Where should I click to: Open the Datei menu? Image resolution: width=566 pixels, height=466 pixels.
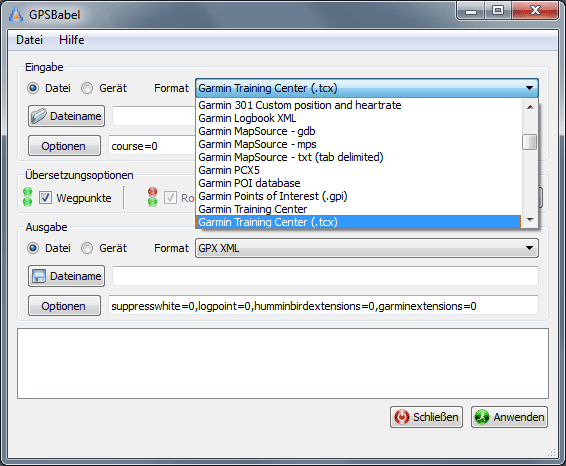tap(30, 40)
